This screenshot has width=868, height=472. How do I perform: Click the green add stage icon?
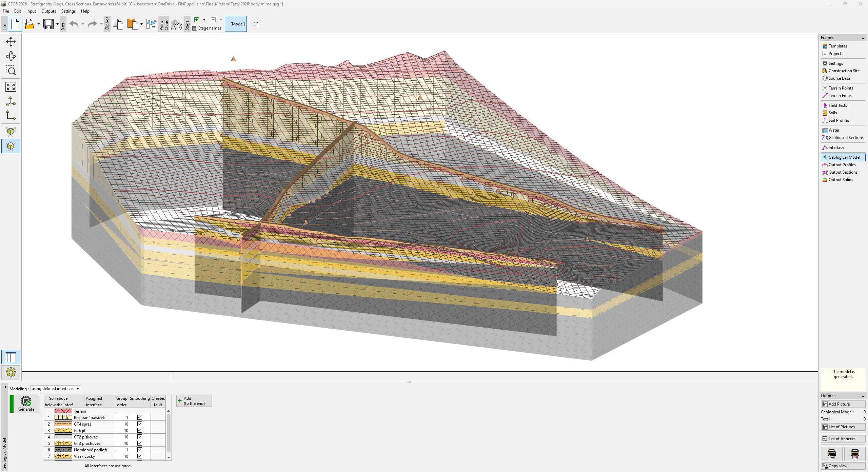click(197, 20)
